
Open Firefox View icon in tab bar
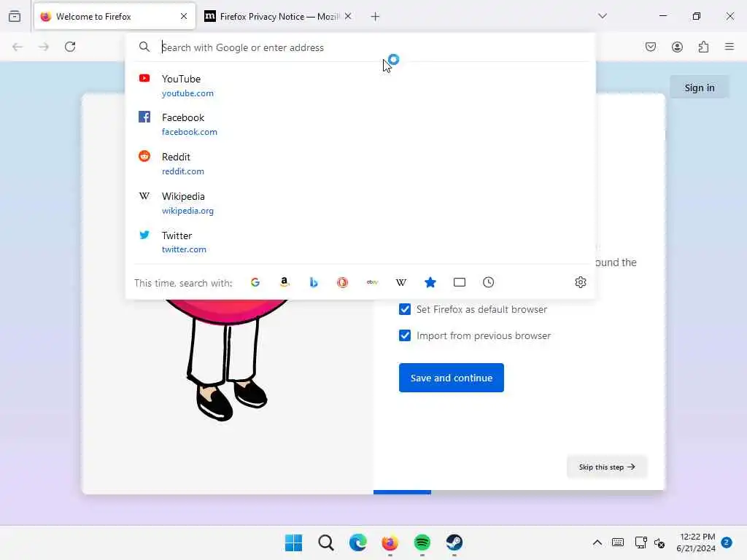(x=15, y=16)
